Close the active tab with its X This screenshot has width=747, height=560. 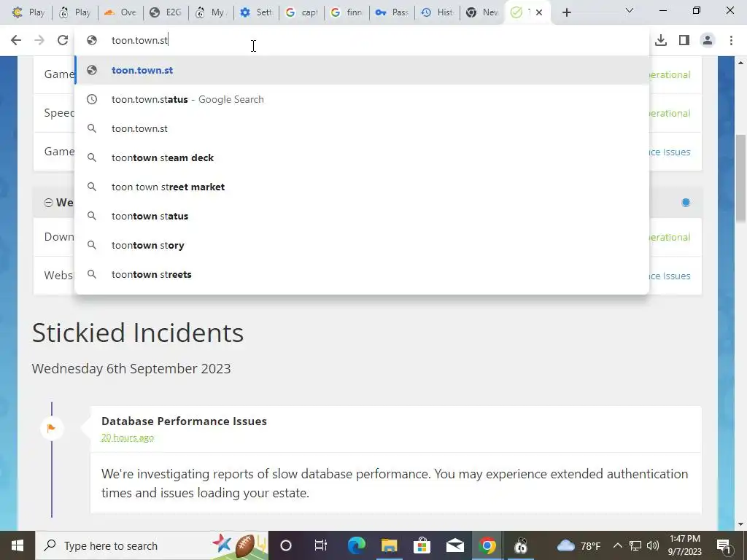pyautogui.click(x=539, y=13)
